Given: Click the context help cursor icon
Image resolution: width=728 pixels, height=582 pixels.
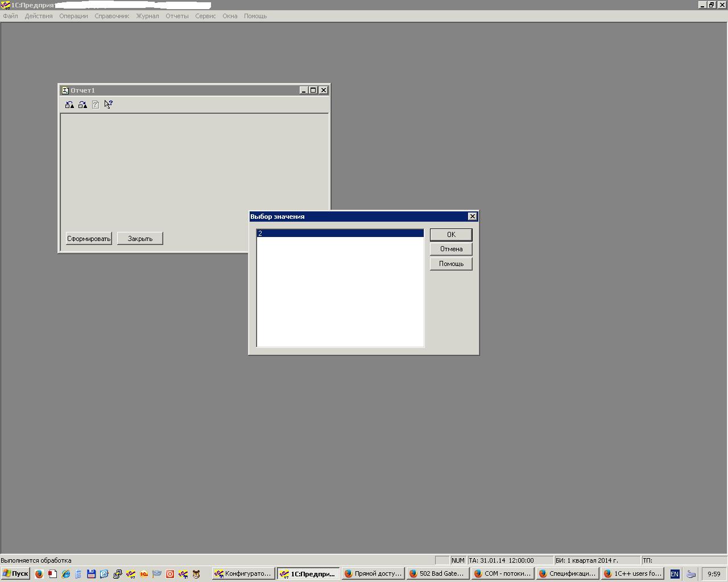Looking at the screenshot, I should click(x=108, y=105).
